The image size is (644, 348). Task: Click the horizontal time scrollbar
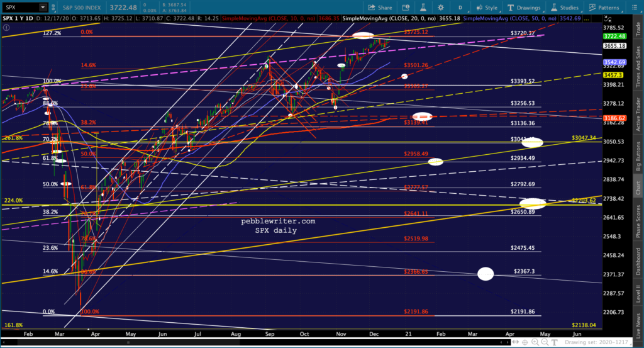tap(128, 342)
